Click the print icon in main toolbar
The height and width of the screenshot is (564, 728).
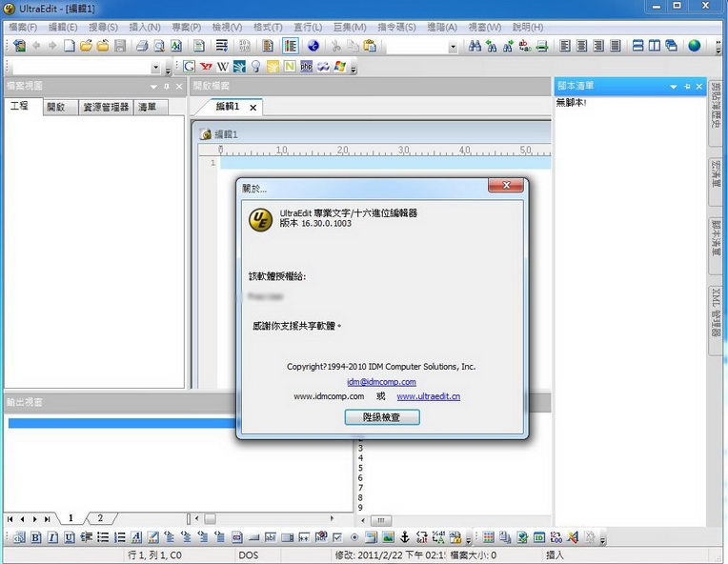(142, 46)
